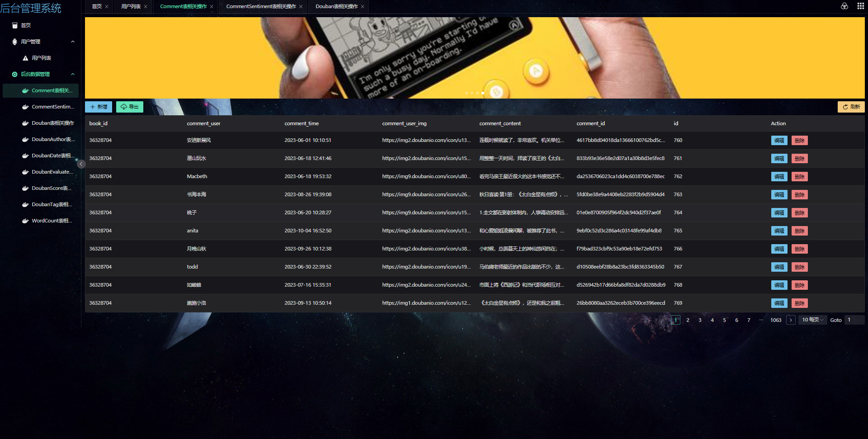Click 编辑 for row id 762
This screenshot has height=439, width=868.
point(779,177)
